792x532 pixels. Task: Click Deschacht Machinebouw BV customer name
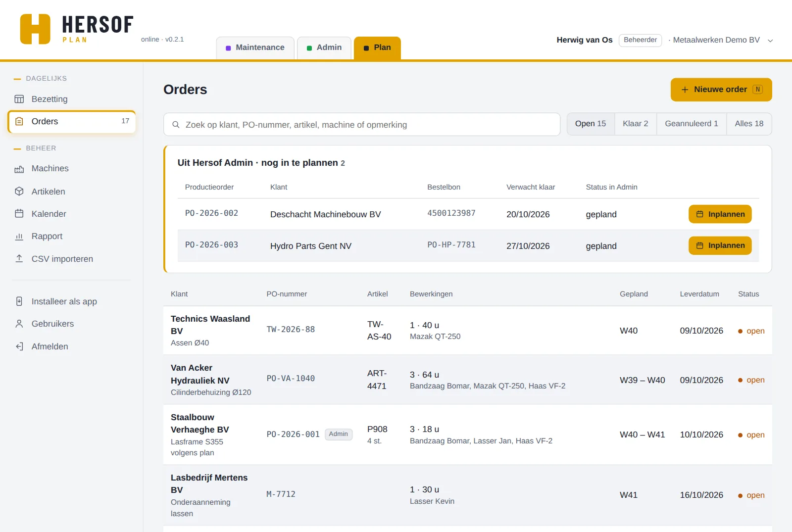click(326, 214)
